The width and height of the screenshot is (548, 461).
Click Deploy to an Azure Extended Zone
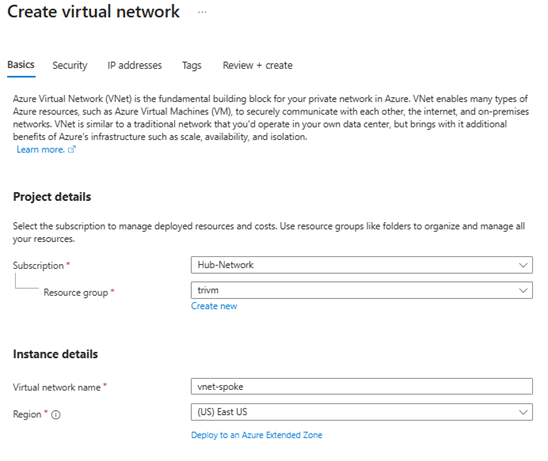coord(257,435)
